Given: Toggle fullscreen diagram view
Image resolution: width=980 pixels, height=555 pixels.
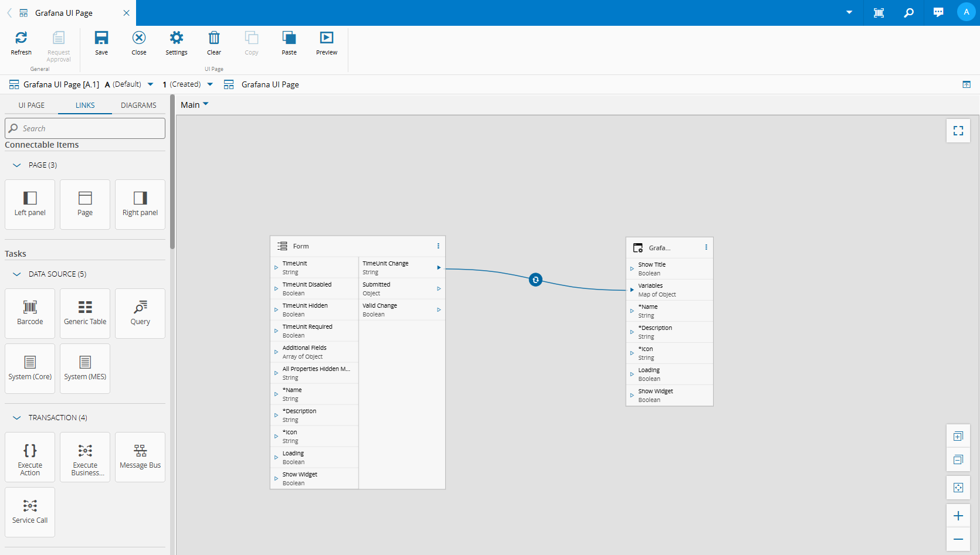Looking at the screenshot, I should (x=958, y=131).
